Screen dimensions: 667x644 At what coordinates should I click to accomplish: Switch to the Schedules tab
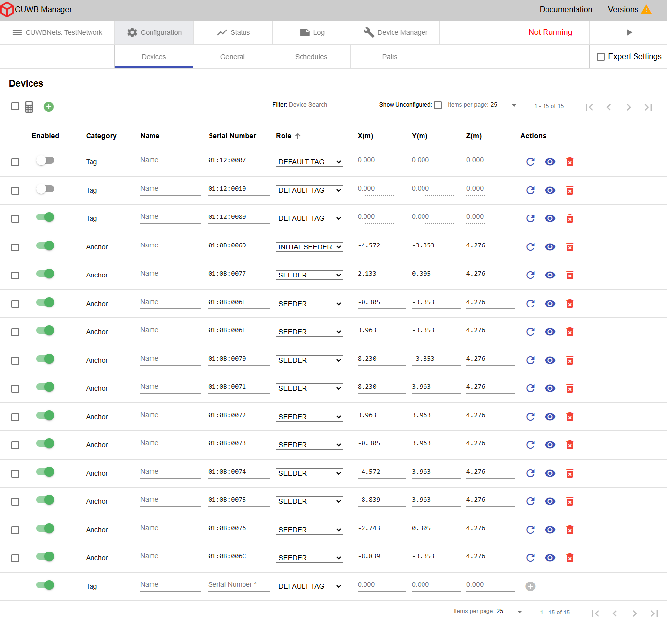(x=311, y=56)
